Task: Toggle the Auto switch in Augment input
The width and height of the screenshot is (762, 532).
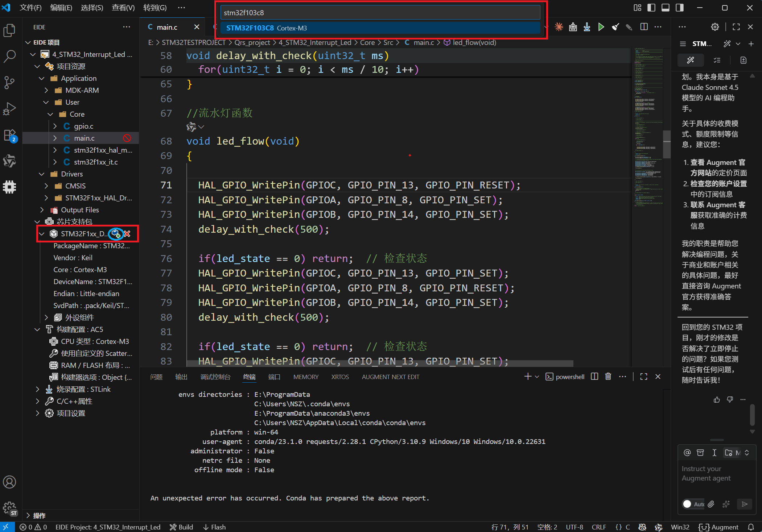Action: pyautogui.click(x=687, y=504)
